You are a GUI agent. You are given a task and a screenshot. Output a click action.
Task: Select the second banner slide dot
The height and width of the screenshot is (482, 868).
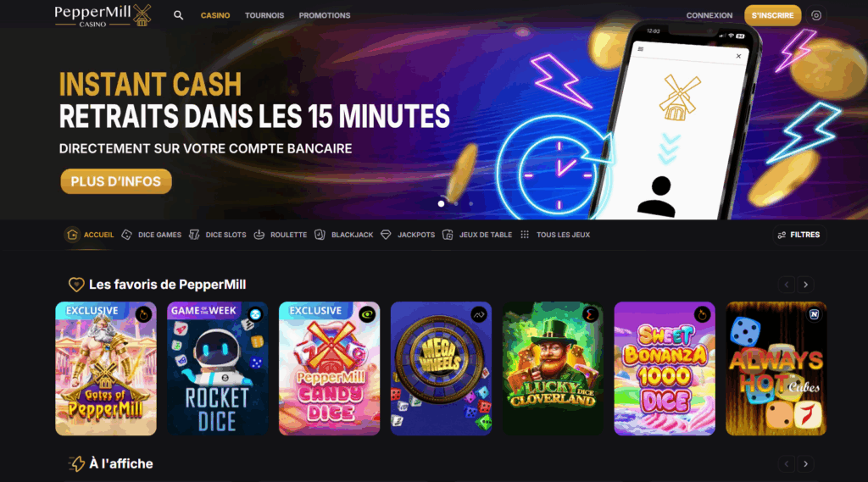coord(455,203)
